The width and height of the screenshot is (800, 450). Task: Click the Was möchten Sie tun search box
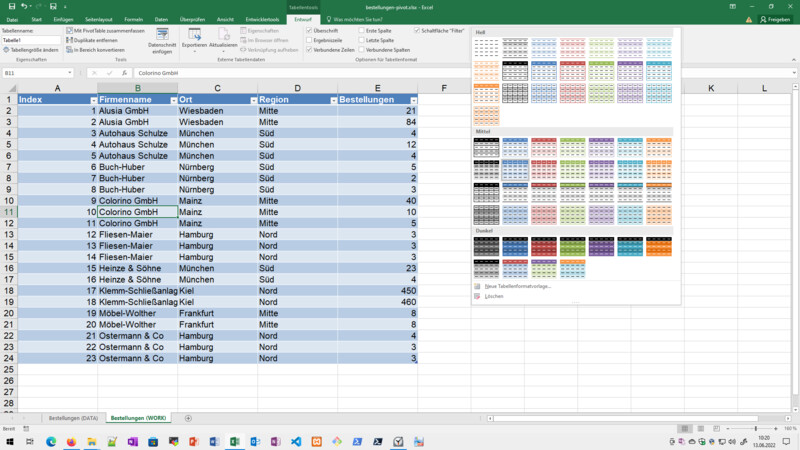click(358, 19)
